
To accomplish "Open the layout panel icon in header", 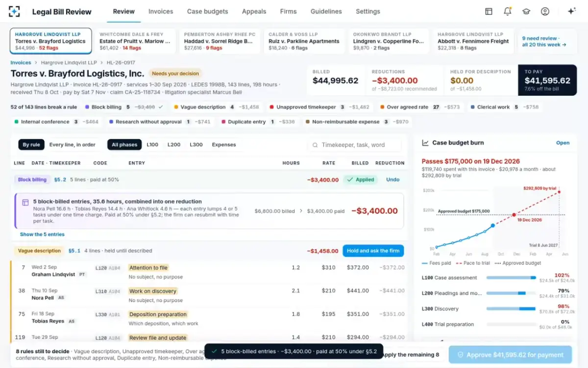I will [489, 11].
